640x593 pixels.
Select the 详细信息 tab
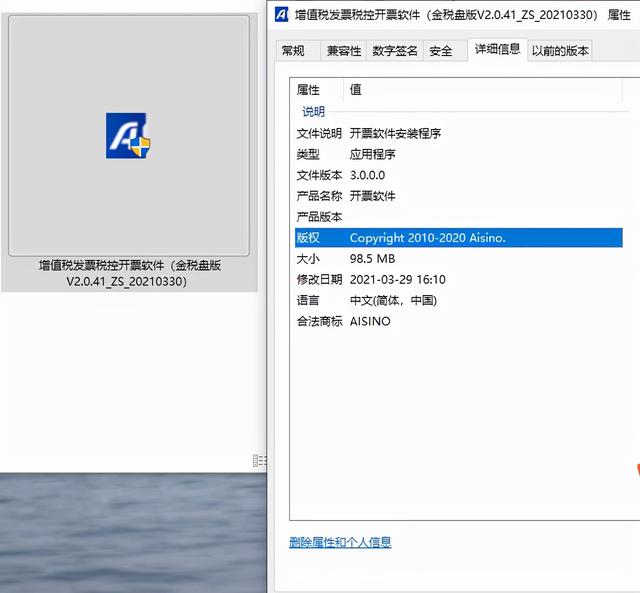pos(497,49)
